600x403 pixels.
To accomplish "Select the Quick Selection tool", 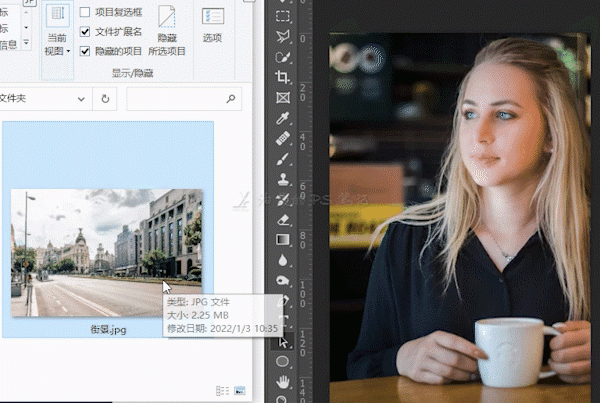I will pos(283,57).
